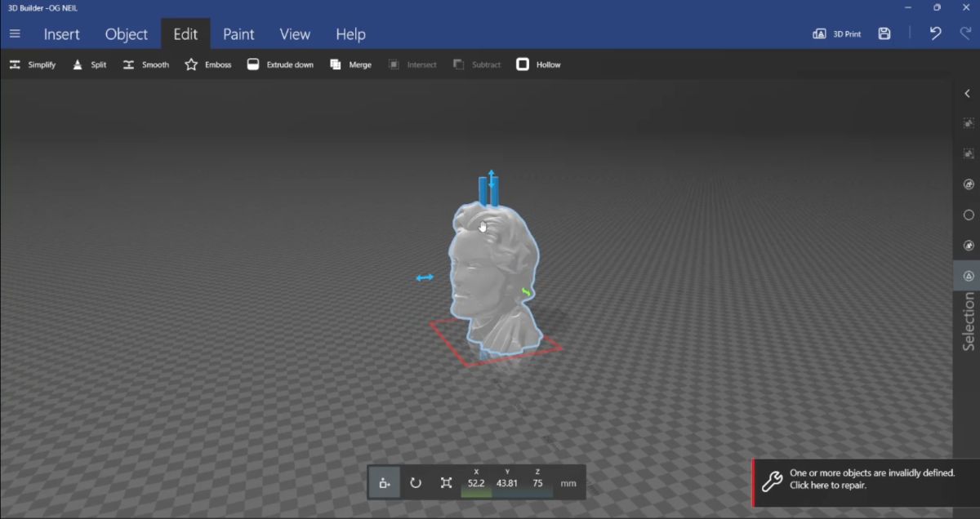Image resolution: width=980 pixels, height=519 pixels.
Task: Open the Object tab
Action: click(127, 34)
